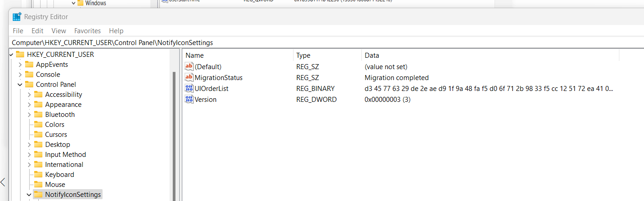Click the '0x00000003 (3)' data cell
Image resolution: width=644 pixels, height=201 pixels.
(x=387, y=99)
